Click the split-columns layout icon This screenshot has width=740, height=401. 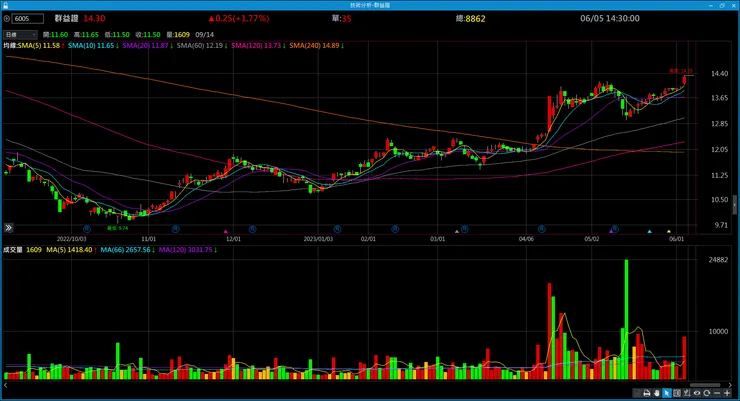tap(677, 393)
